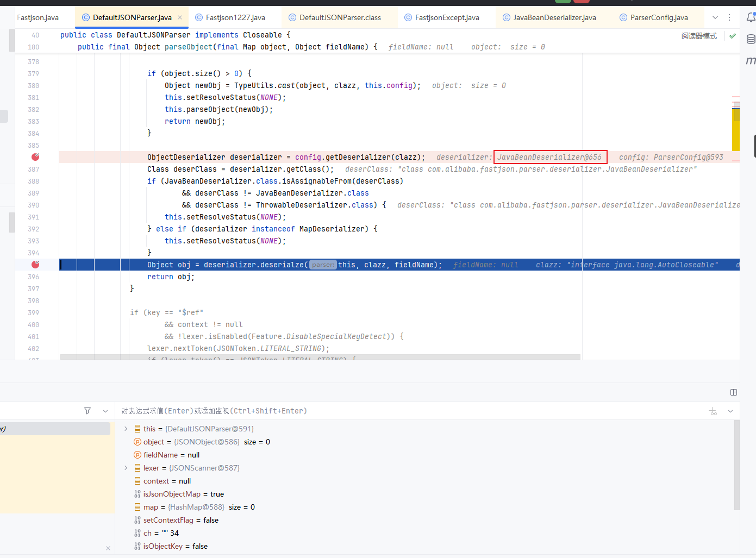The height and width of the screenshot is (558, 756).
Task: Click the yellow warning stripe in editor gutter
Action: pos(736,130)
